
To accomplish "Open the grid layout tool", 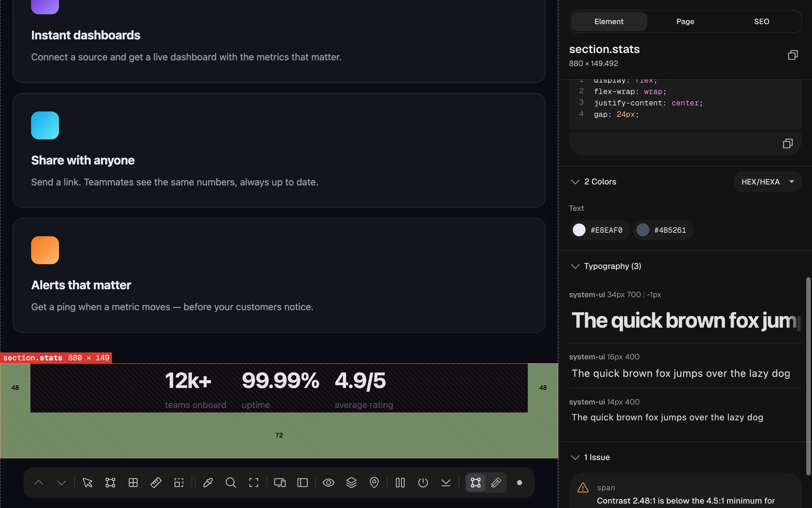I will pyautogui.click(x=133, y=483).
